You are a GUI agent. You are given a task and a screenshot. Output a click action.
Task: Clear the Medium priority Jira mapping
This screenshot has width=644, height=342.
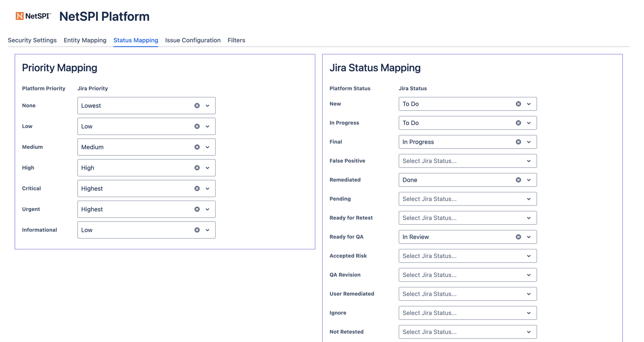pyautogui.click(x=197, y=147)
